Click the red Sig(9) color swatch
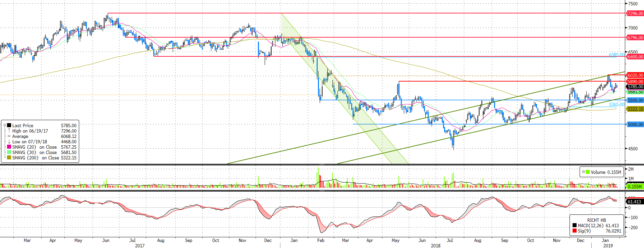 coord(575,231)
